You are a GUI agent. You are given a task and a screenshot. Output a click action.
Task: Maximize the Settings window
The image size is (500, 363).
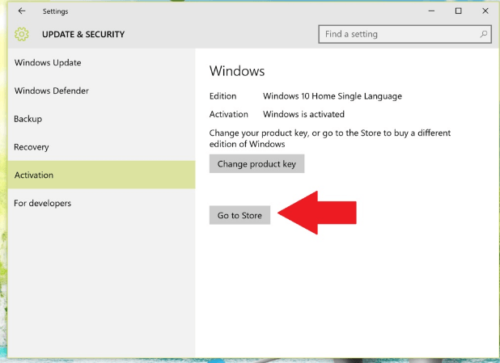(x=458, y=11)
